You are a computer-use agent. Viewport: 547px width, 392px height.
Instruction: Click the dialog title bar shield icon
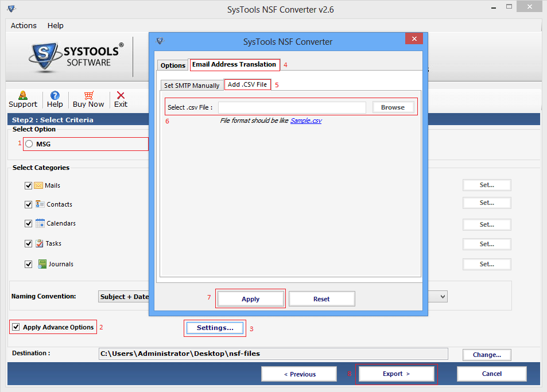[x=160, y=41]
